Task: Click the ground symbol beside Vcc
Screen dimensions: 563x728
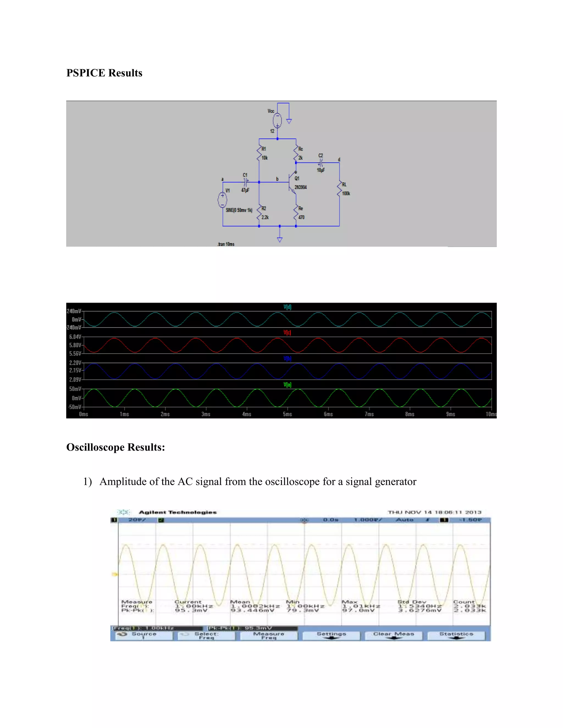Action: click(289, 121)
